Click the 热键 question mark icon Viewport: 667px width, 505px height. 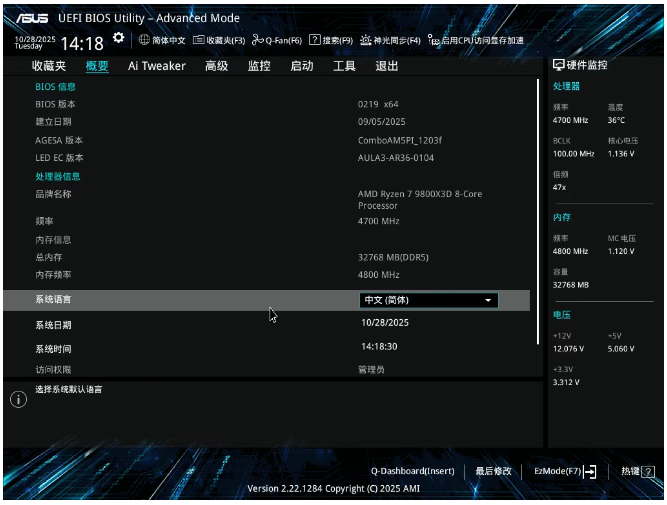649,471
